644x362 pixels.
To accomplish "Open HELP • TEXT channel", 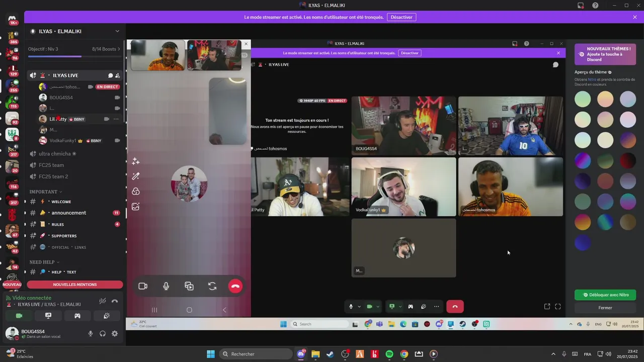I will [74, 272].
